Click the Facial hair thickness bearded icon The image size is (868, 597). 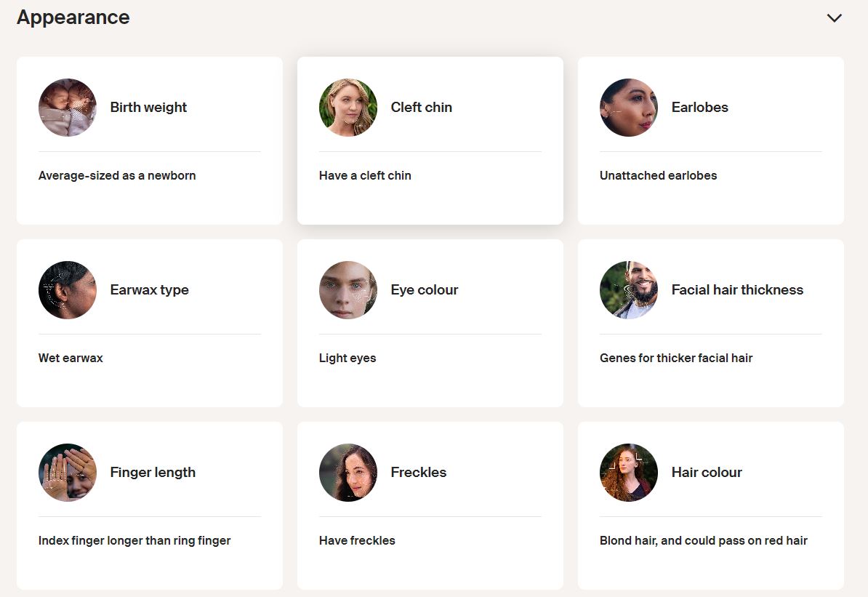(x=629, y=290)
